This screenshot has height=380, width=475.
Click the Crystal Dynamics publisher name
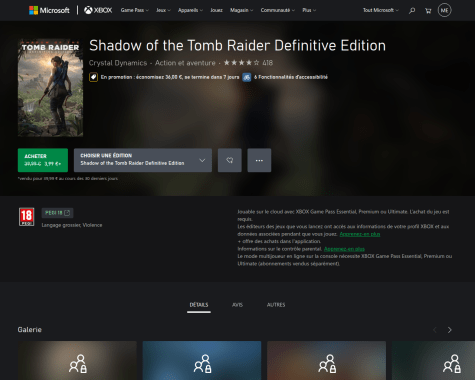click(x=118, y=63)
